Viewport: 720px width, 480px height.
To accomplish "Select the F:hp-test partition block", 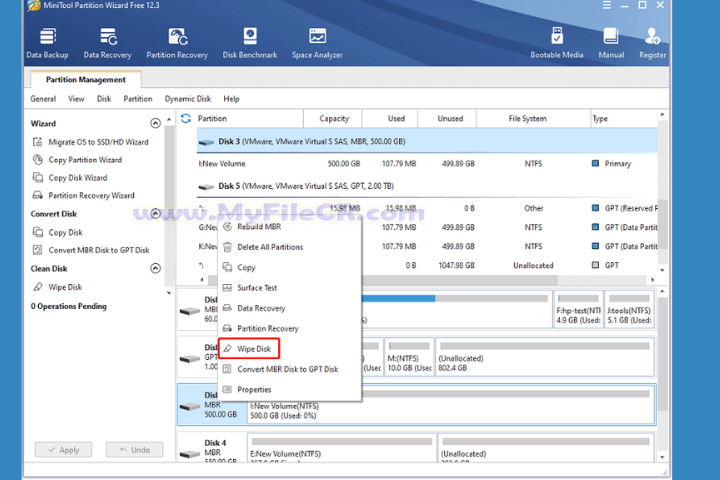I will [x=579, y=309].
